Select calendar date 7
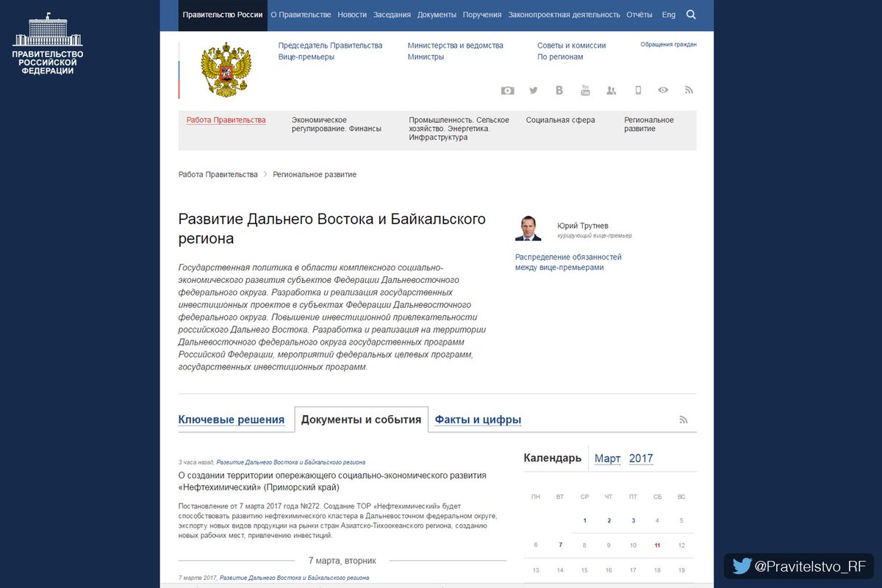Image resolution: width=882 pixels, height=588 pixels. pyautogui.click(x=560, y=545)
